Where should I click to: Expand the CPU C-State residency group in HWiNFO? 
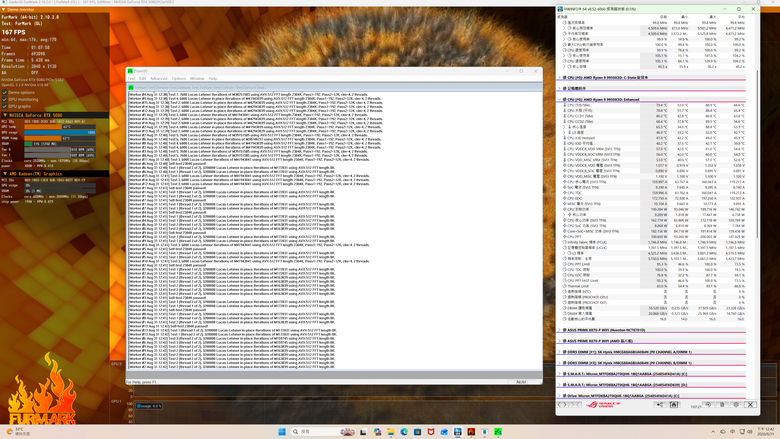pyautogui.click(x=559, y=78)
